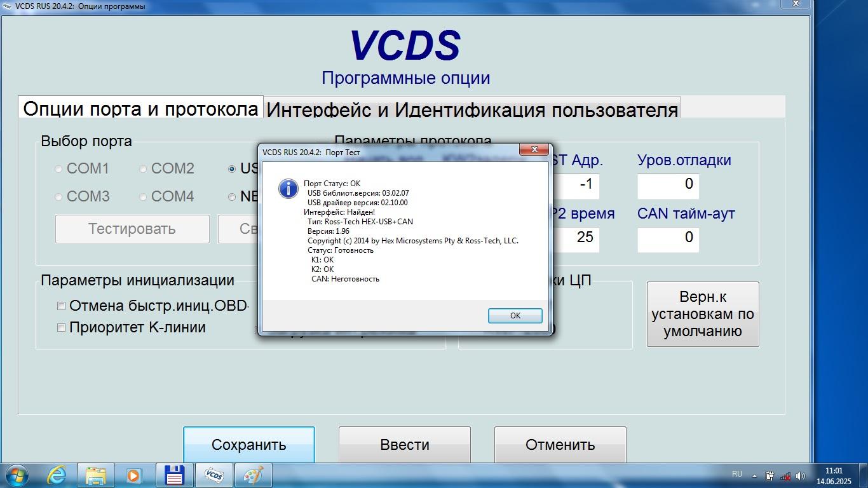The width and height of the screenshot is (868, 488).
Task: Click 'Тип: Ross-Tech HEX-USB+CAN' text
Action: coord(360,222)
